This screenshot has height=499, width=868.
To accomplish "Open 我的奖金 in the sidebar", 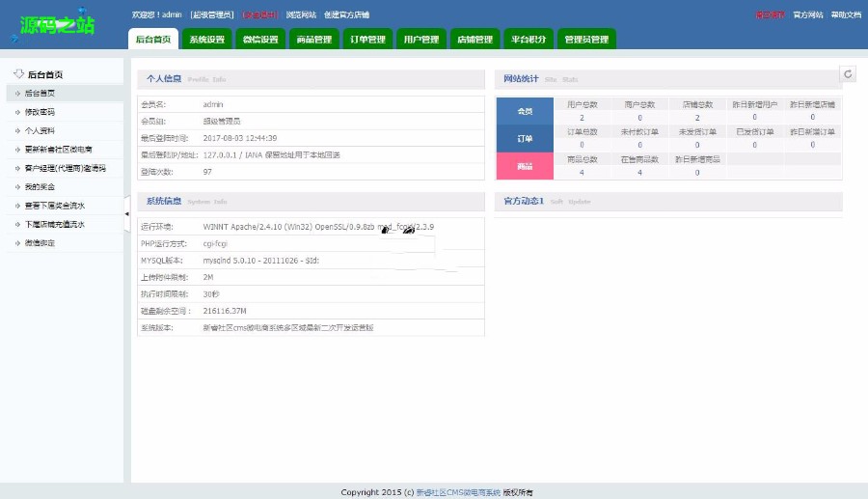I will pos(40,187).
